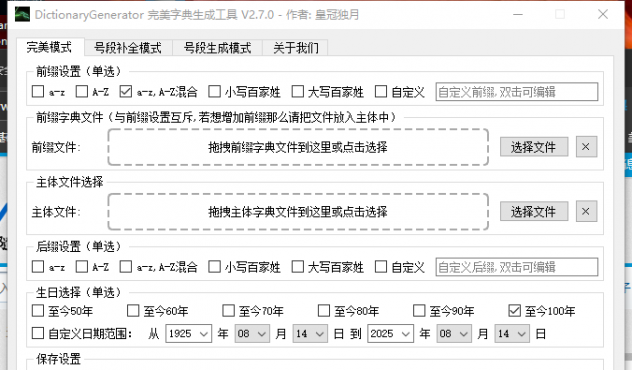Viewport: 632px width, 370px height.
Task: Switch to 完美模式 tab
Action: [50, 47]
